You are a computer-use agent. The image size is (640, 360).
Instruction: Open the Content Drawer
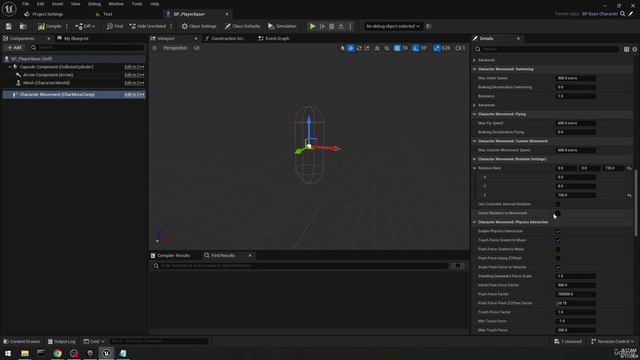pos(22,341)
